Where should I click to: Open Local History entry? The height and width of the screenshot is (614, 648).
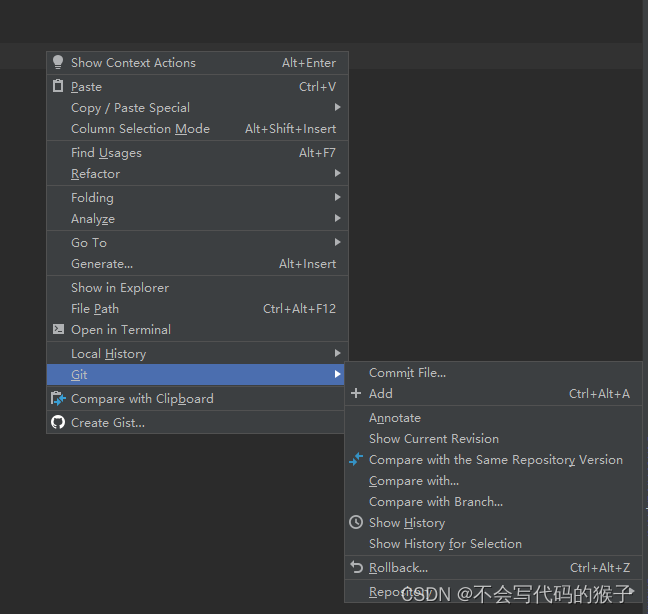(197, 354)
